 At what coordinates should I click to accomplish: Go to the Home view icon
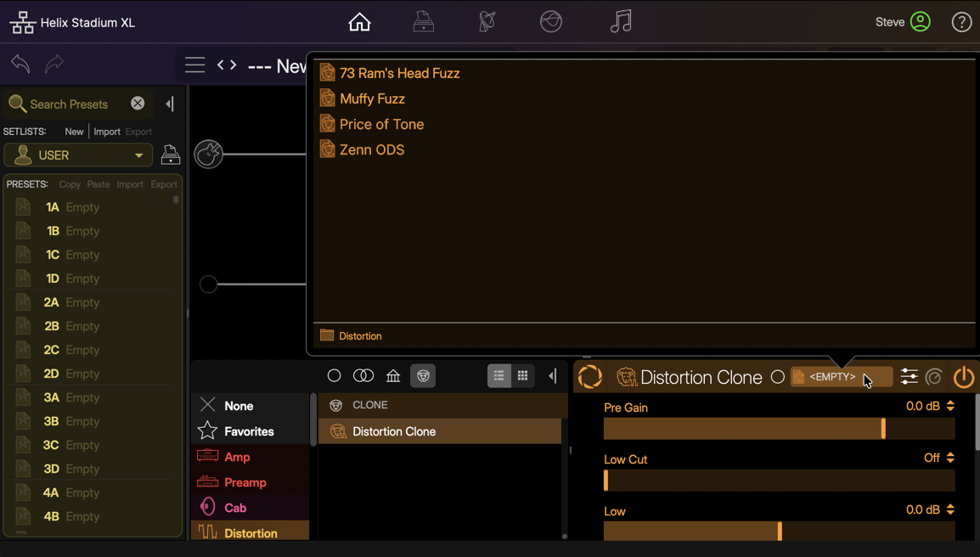pyautogui.click(x=359, y=22)
